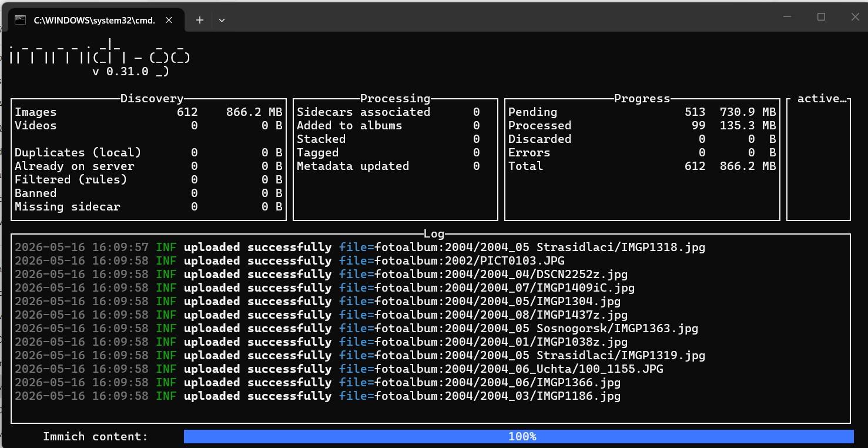Click the log line for IMGP1409iC.jpg

pos(324,287)
